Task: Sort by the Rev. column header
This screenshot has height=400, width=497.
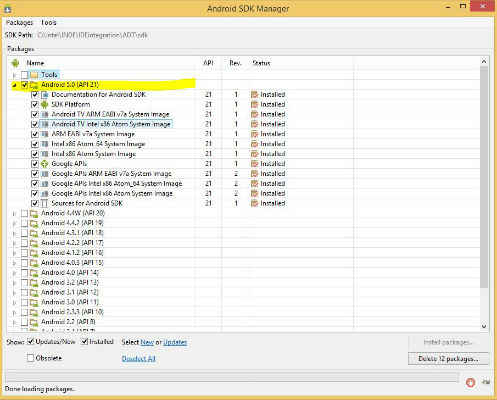Action: pos(235,63)
